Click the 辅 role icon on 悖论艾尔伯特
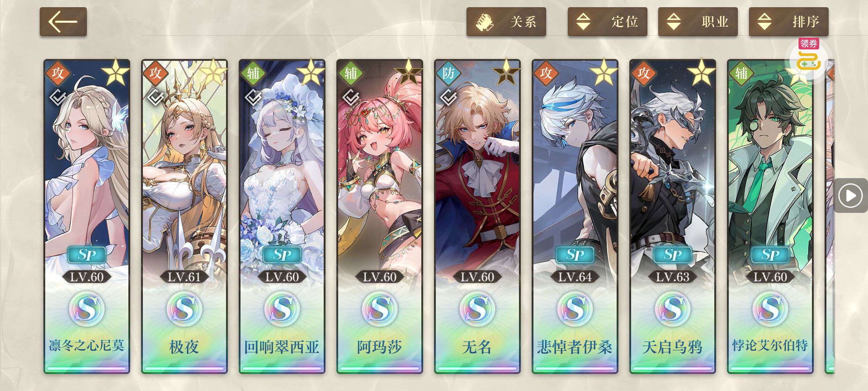868x391 pixels. point(741,73)
